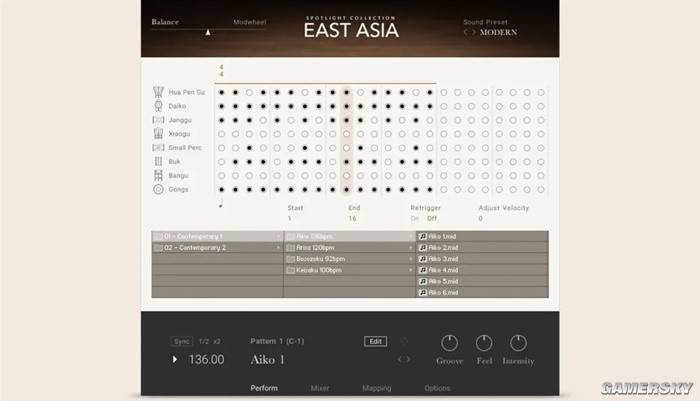
Task: Click the MIDI icon of Aiko 5.mid
Action: [x=423, y=281]
